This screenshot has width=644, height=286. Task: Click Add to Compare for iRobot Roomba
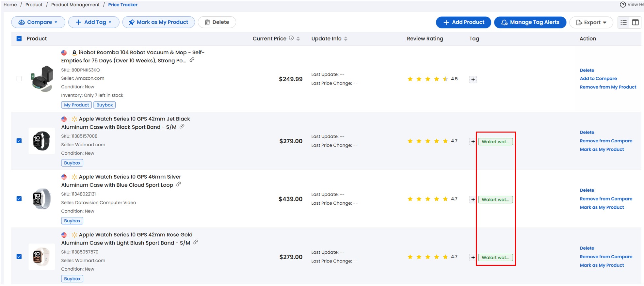coord(598,79)
